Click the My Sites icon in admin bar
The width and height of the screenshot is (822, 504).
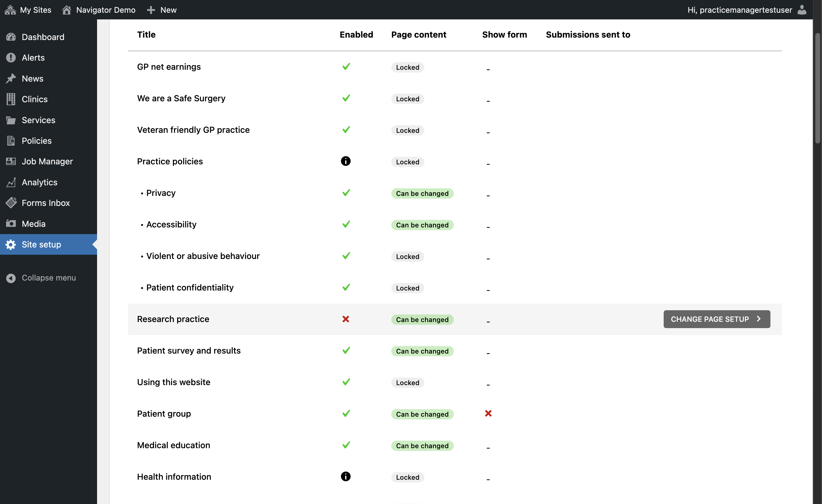click(10, 10)
